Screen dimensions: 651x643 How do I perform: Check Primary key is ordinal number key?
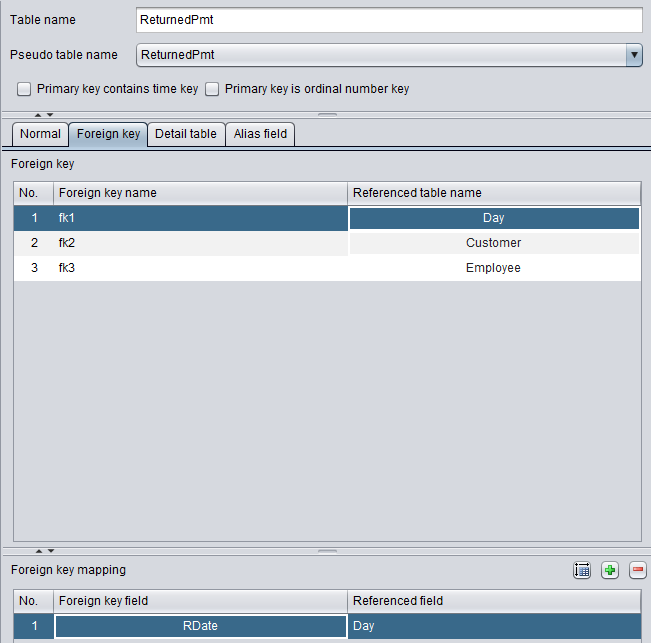click(212, 89)
